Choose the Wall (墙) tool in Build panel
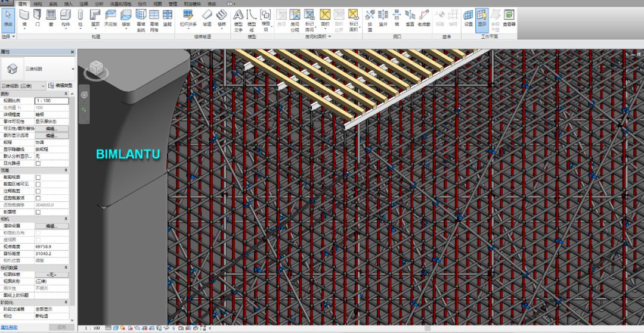Screen dimensions: 644x333 (24, 19)
